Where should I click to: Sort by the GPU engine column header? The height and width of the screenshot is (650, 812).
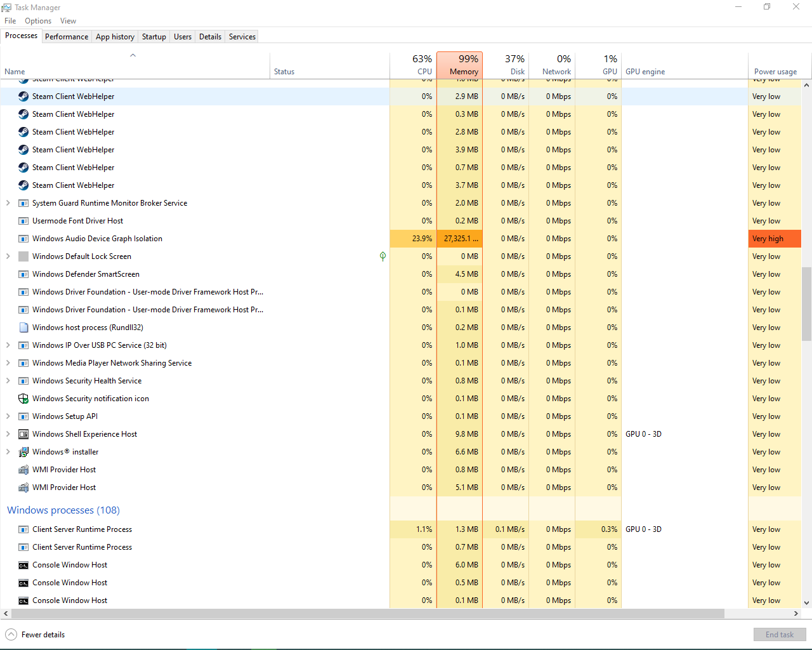685,65
